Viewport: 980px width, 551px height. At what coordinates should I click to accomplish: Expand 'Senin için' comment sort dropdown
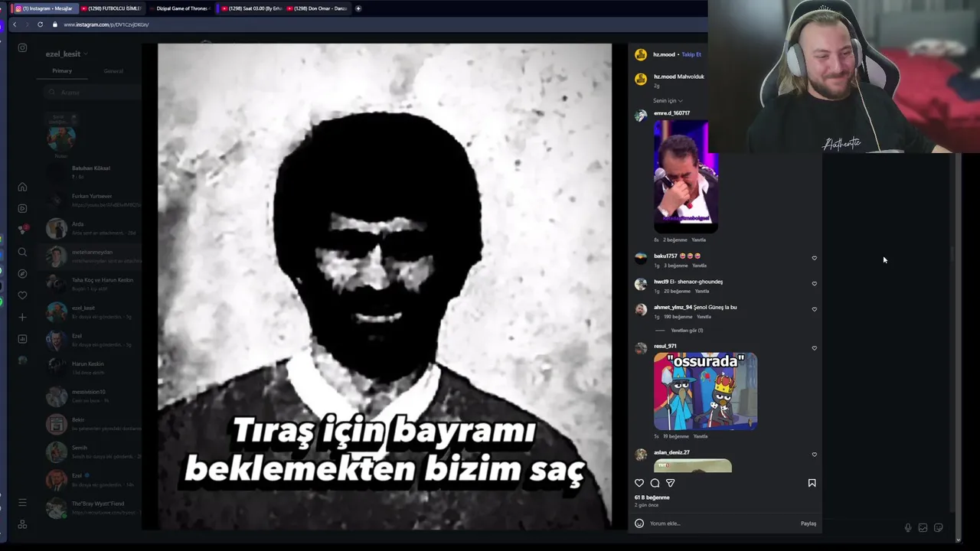[x=668, y=100]
